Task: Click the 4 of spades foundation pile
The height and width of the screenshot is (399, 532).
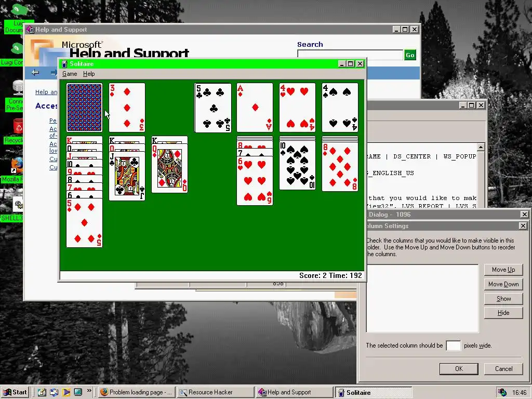Action: (x=340, y=107)
